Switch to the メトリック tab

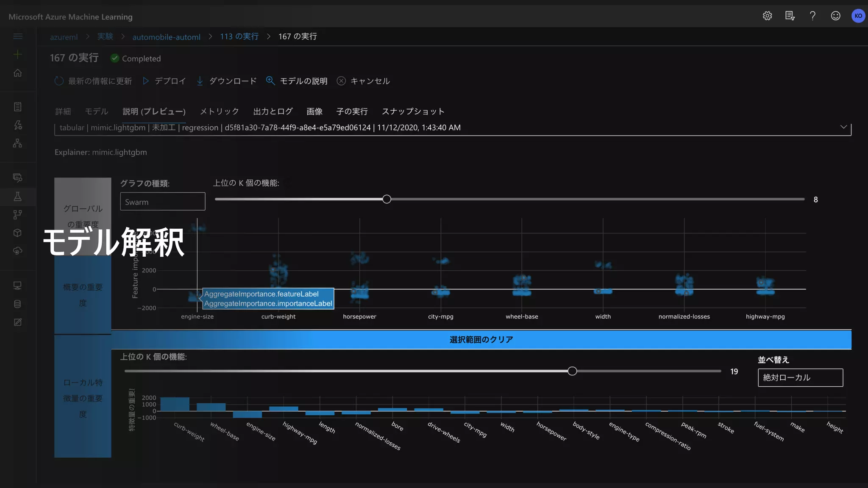click(x=219, y=111)
